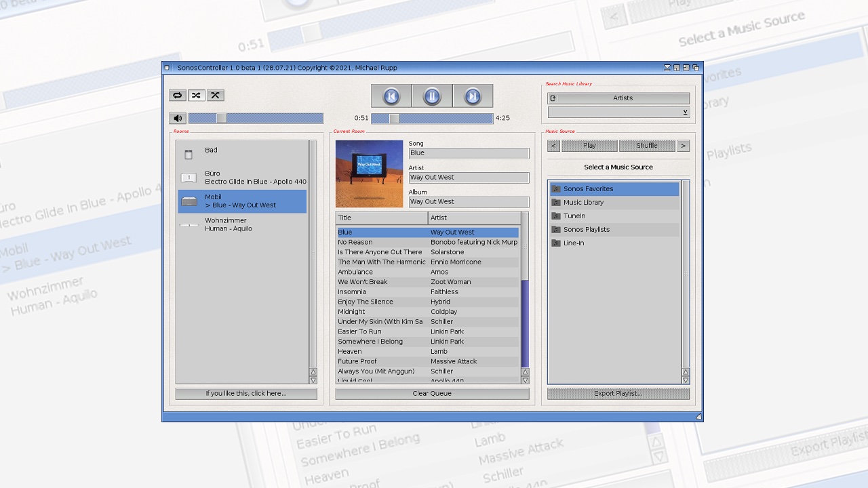Toggle the repeat mode button

177,96
